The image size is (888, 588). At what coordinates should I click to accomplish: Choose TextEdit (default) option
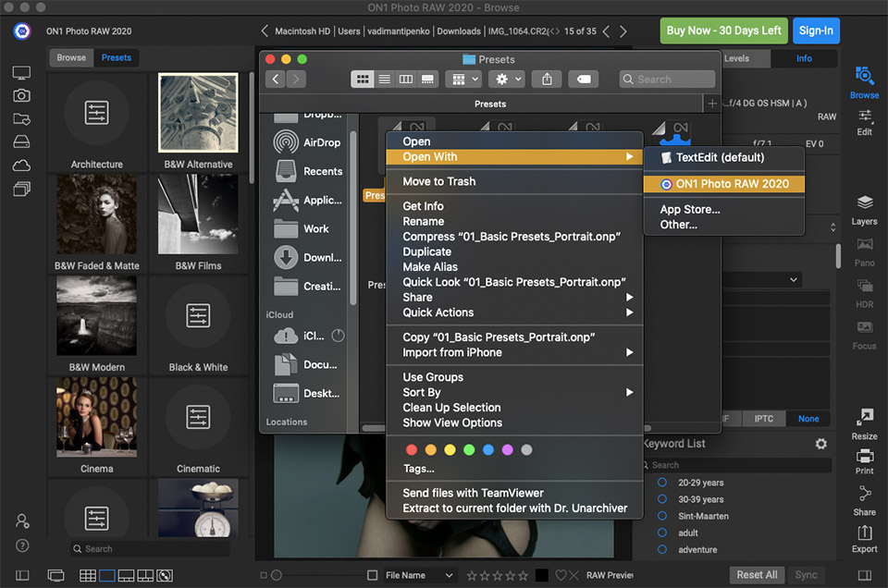[724, 157]
